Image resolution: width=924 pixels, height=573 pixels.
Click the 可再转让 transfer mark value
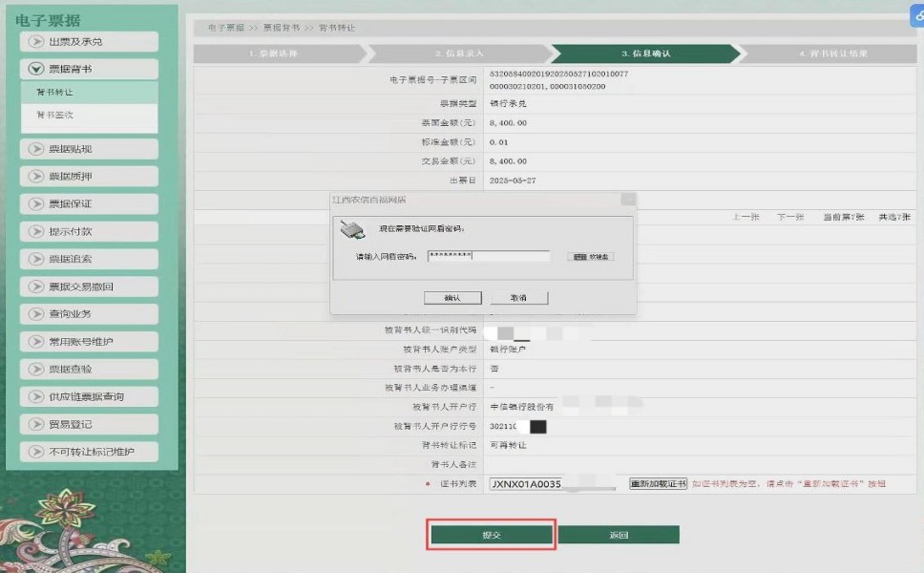coord(508,445)
